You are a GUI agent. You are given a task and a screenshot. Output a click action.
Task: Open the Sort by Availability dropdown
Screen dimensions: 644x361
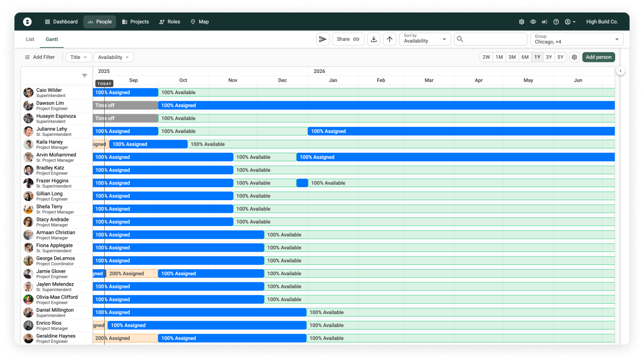(x=425, y=39)
